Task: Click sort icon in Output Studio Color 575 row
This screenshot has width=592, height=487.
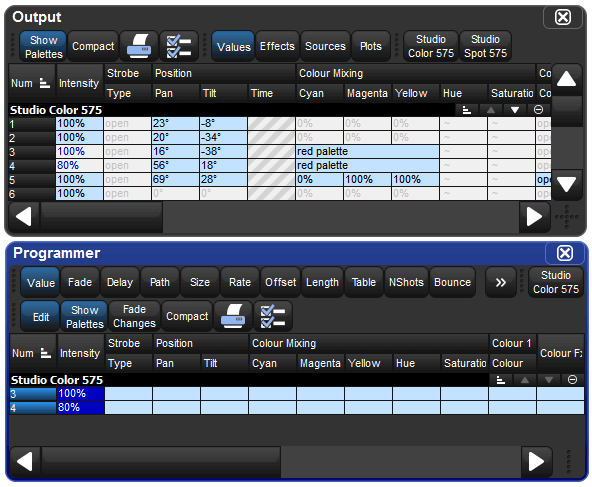Action: click(467, 110)
